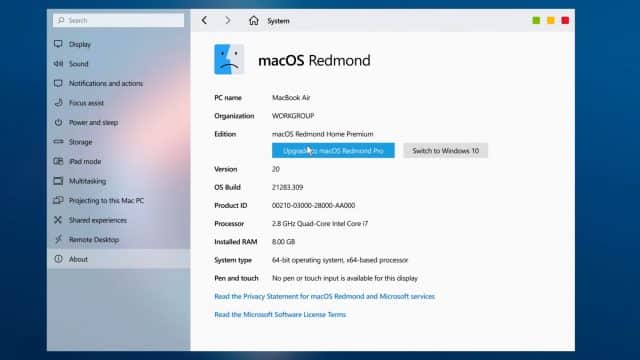This screenshot has height=360, width=640.
Task: Click the Organization value WORKGROUP
Action: [x=293, y=116]
